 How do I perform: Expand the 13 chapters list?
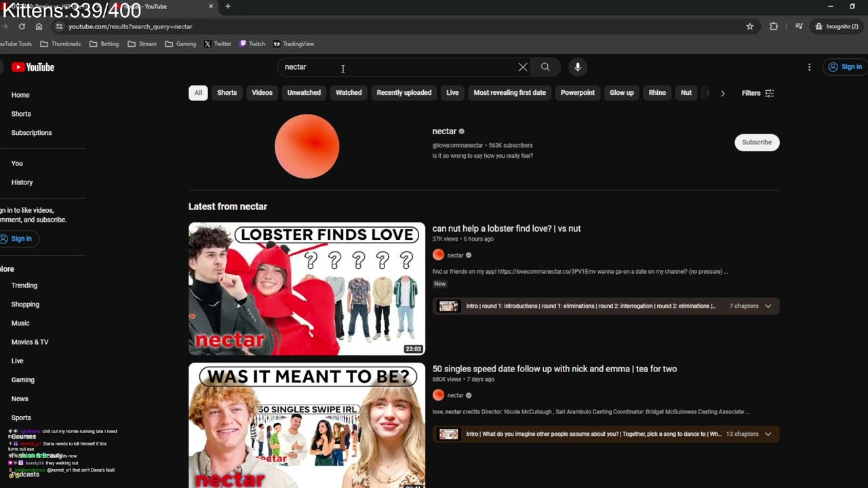(768, 434)
